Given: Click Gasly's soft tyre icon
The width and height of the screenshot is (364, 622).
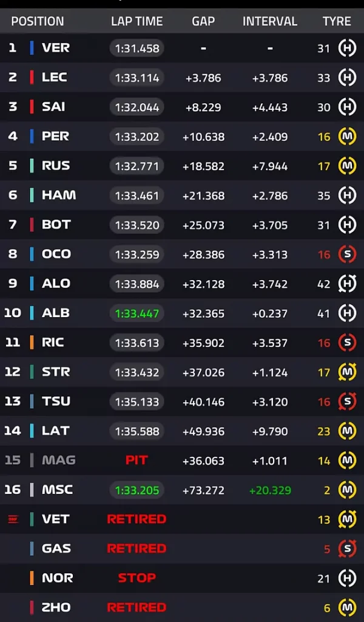Looking at the screenshot, I should tap(347, 549).
